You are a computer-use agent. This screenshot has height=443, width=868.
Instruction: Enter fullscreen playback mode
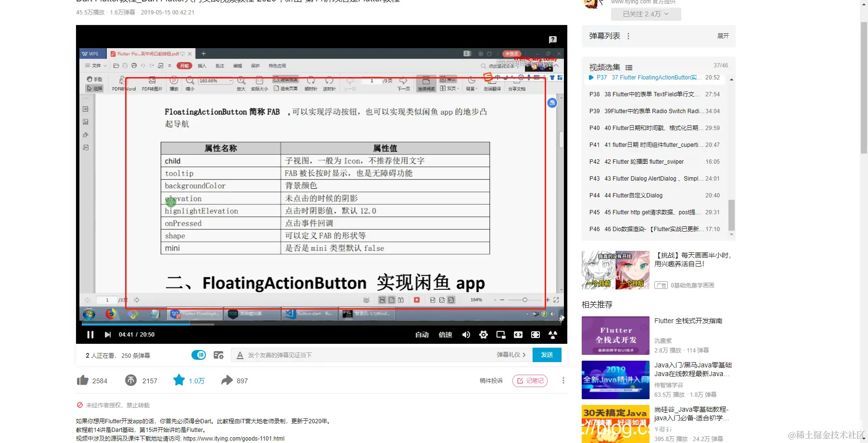[536, 335]
